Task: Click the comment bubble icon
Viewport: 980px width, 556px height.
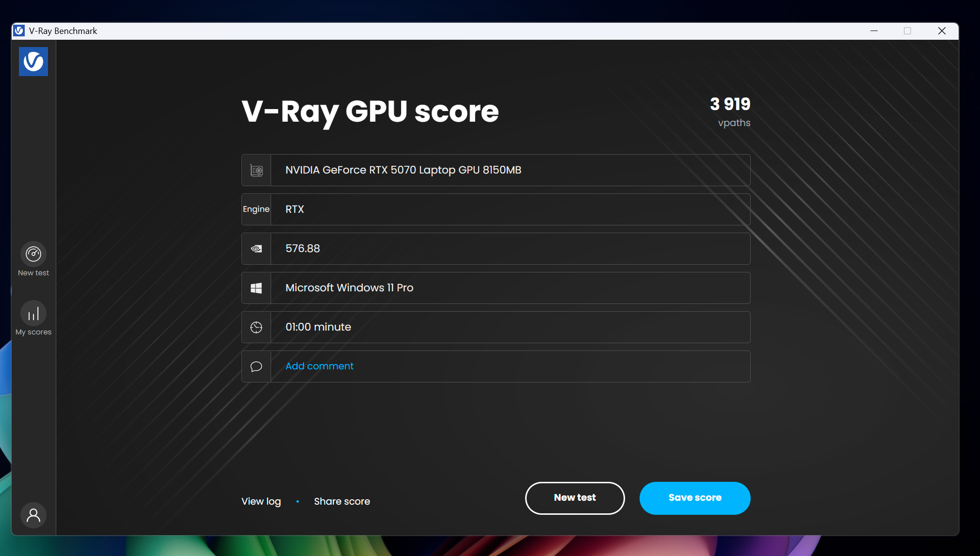Action: 257,366
